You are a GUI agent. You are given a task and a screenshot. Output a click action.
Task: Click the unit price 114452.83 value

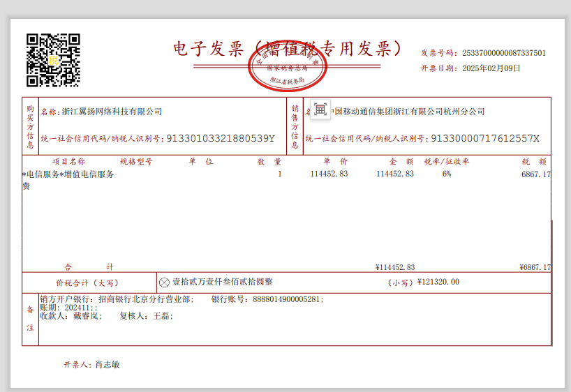tap(328, 174)
